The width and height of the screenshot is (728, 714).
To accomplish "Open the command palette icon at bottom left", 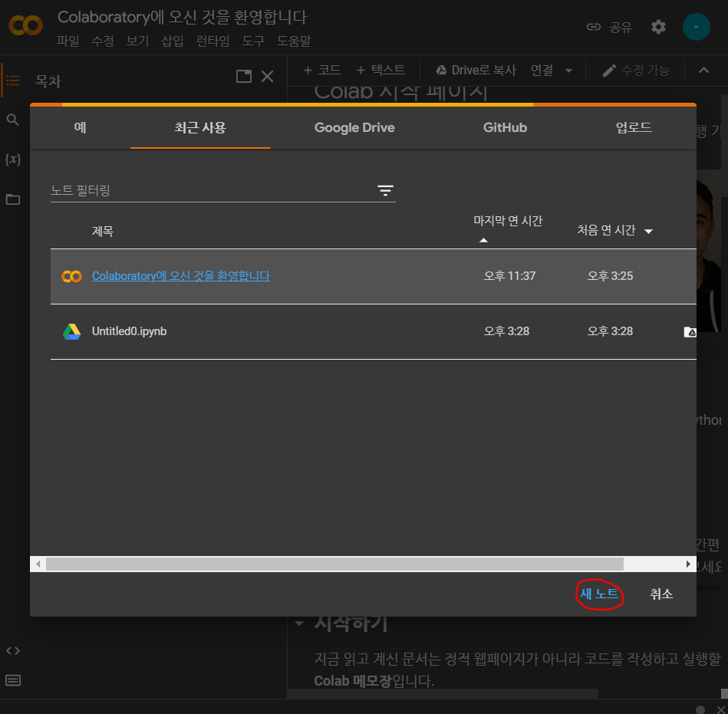I will coord(12,680).
